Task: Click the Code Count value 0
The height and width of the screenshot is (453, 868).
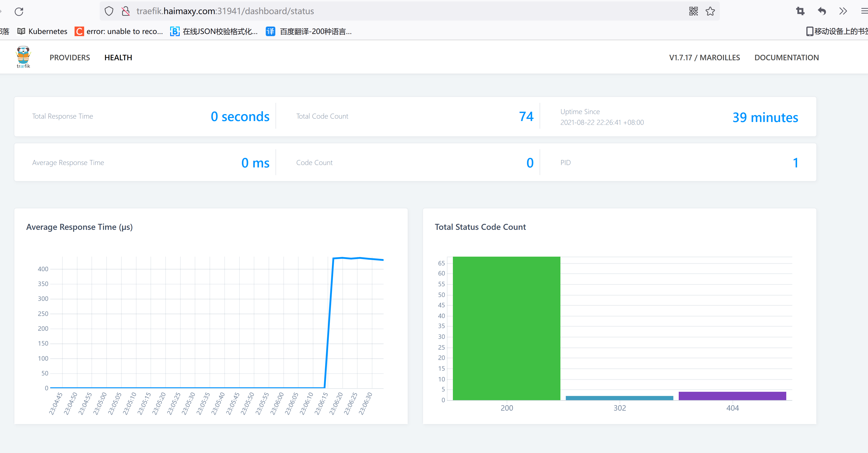Action: pos(530,163)
